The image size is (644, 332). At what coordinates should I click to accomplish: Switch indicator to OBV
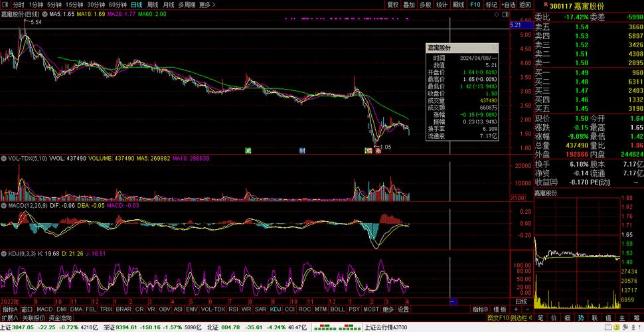[x=165, y=309]
